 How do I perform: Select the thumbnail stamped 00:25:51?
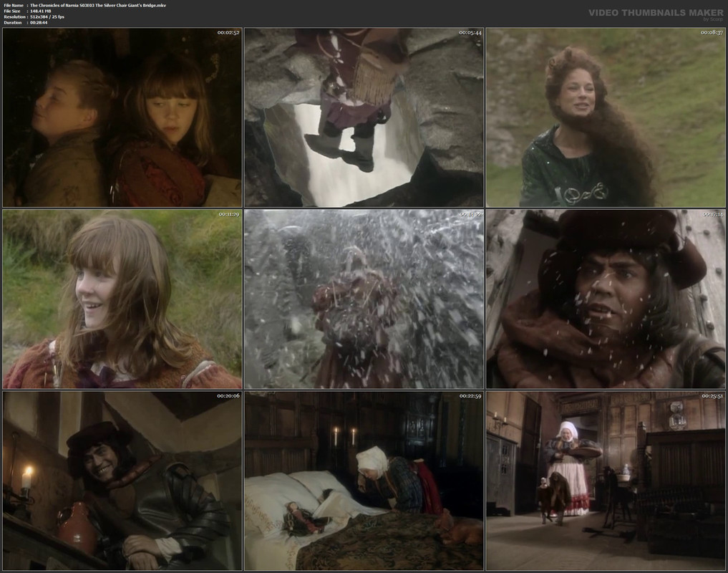(x=606, y=481)
